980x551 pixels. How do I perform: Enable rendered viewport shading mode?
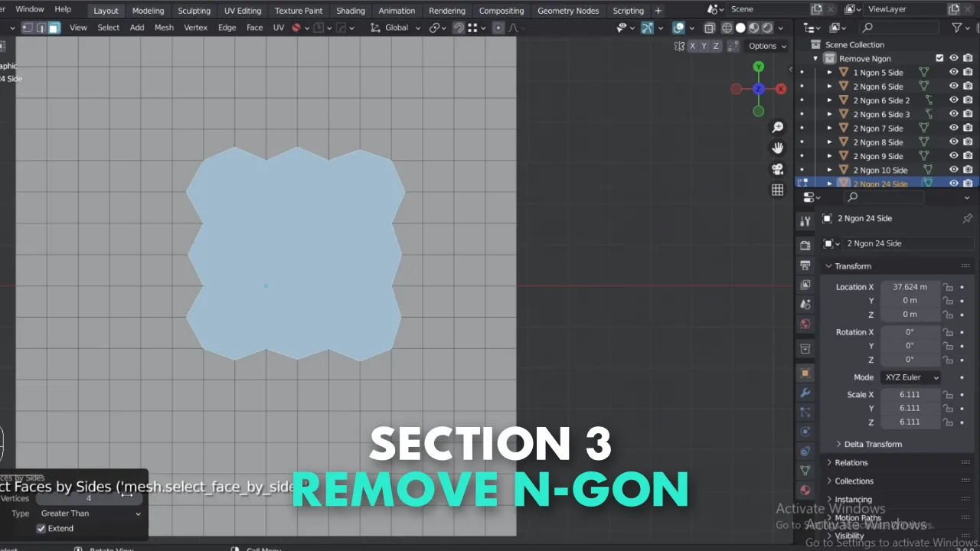[x=767, y=28]
